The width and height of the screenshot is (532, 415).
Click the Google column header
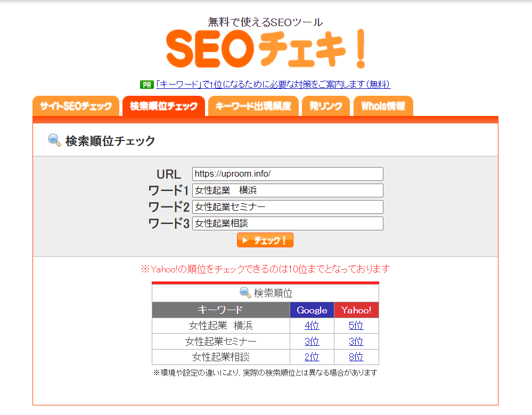312,310
